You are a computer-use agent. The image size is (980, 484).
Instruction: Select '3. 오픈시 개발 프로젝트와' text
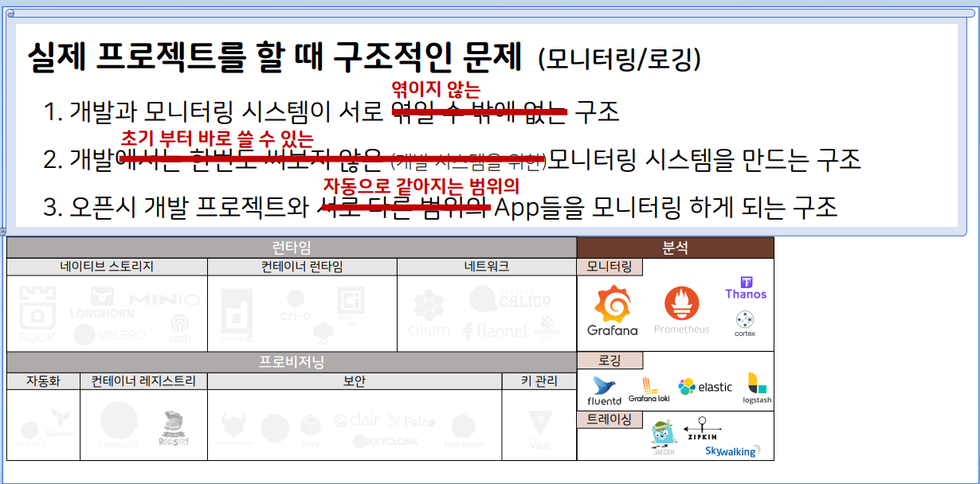click(x=176, y=209)
